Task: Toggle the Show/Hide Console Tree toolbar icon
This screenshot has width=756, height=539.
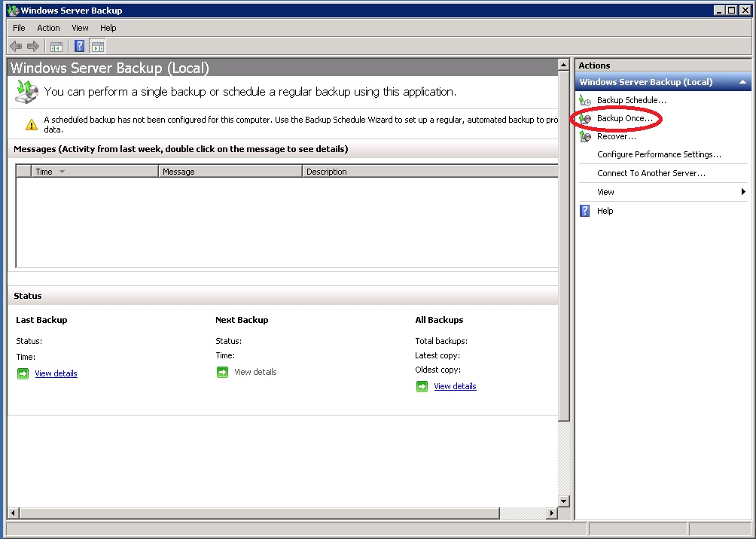Action: 56,47
